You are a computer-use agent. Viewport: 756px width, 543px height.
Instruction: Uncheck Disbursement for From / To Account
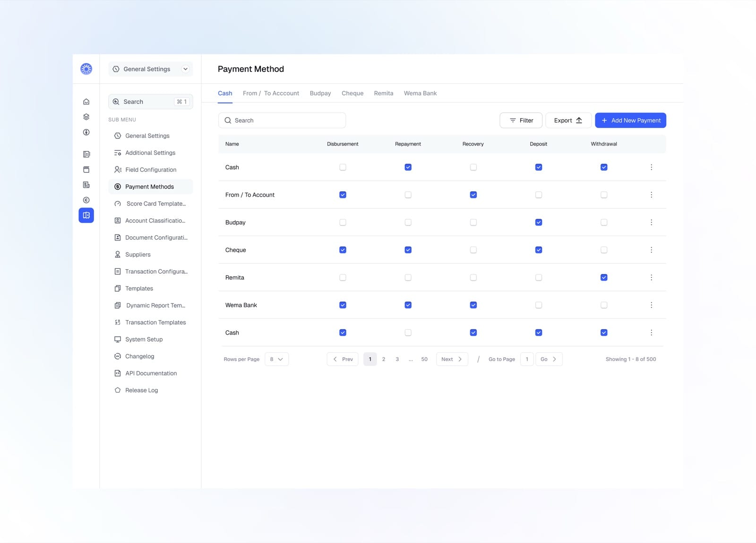point(343,195)
